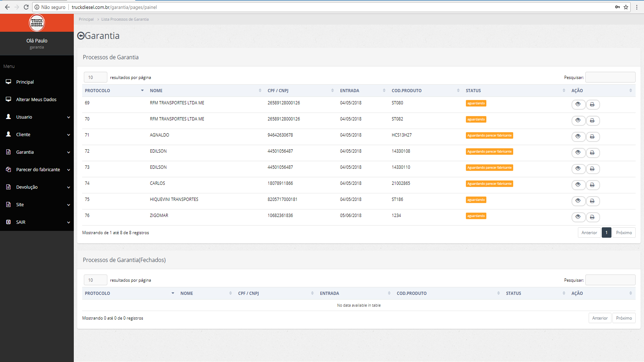Screen dimensions: 644x362
Task: Reload the page with the browser refresh icon
Action: coord(26,7)
